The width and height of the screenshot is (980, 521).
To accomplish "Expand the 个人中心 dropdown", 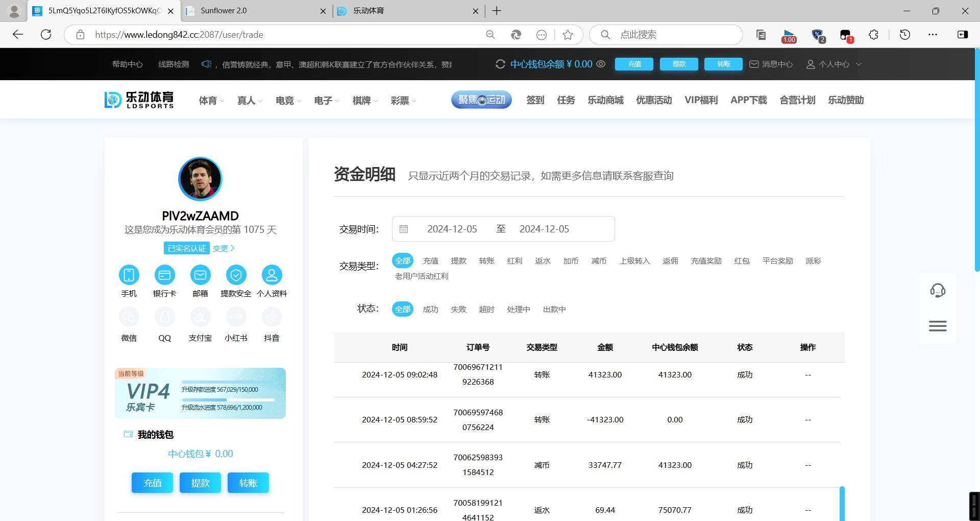I will coord(834,64).
